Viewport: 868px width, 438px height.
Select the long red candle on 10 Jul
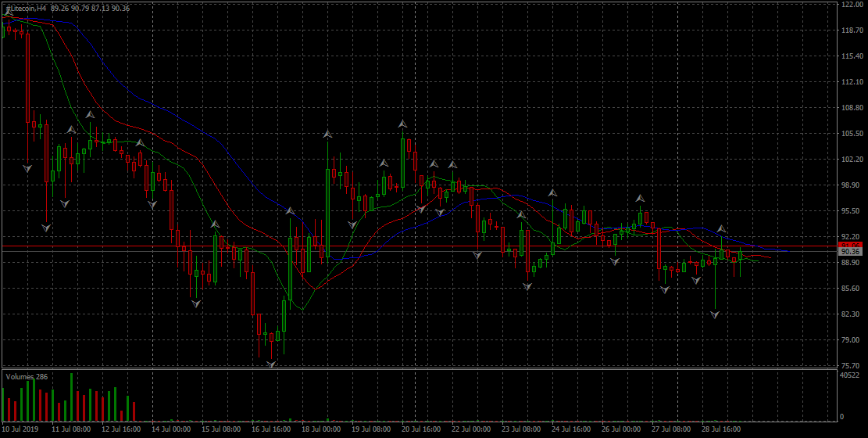[27, 78]
